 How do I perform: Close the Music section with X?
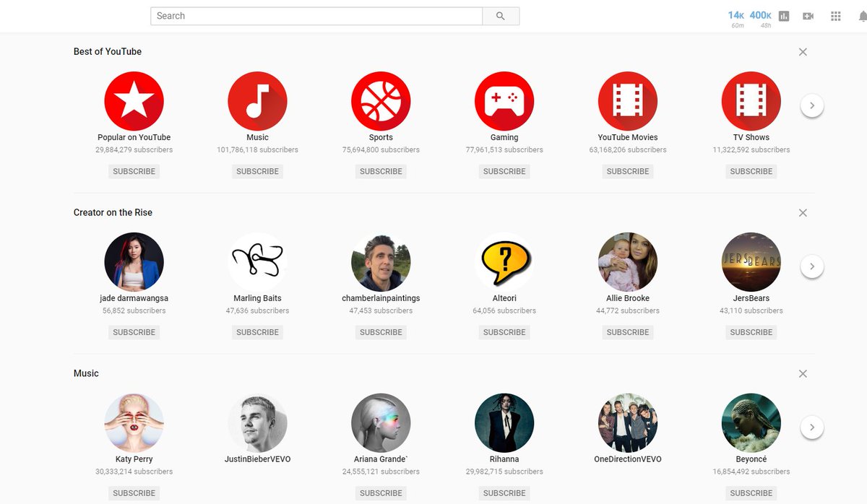803,374
